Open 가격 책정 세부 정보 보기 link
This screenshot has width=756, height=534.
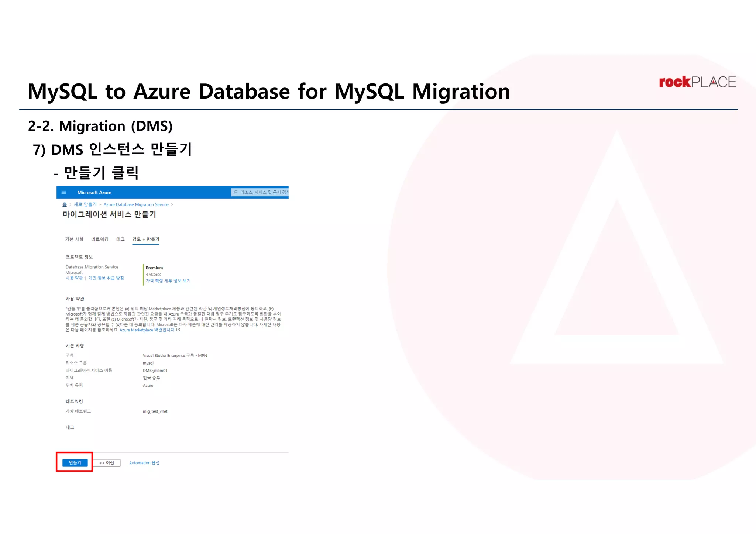[x=168, y=281]
